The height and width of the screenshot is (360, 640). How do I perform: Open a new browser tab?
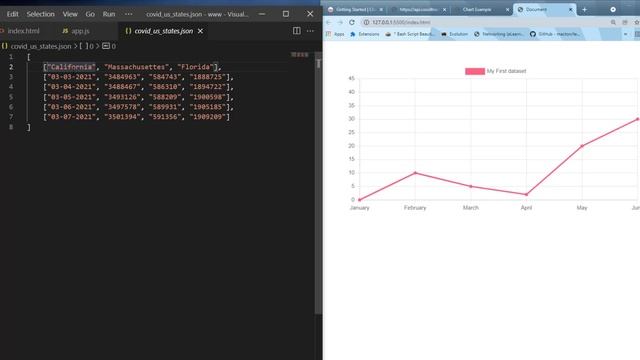[x=584, y=9]
